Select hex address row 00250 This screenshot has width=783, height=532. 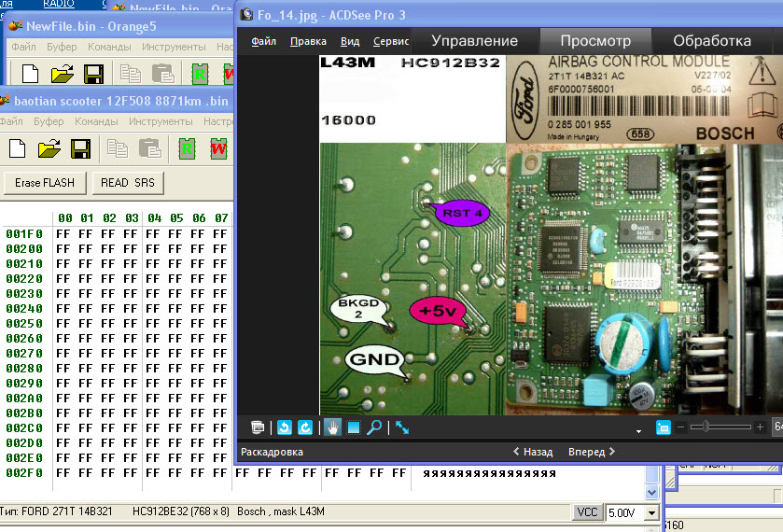pos(24,323)
